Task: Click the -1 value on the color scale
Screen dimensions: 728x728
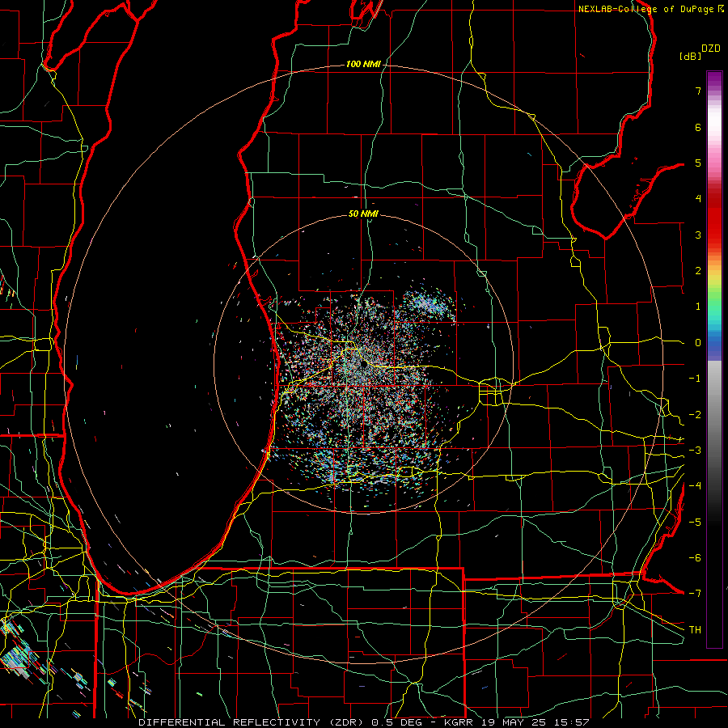Action: (x=695, y=379)
